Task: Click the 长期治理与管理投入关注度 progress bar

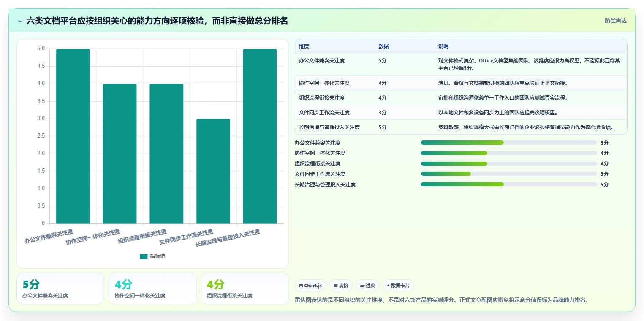Action: click(x=509, y=184)
